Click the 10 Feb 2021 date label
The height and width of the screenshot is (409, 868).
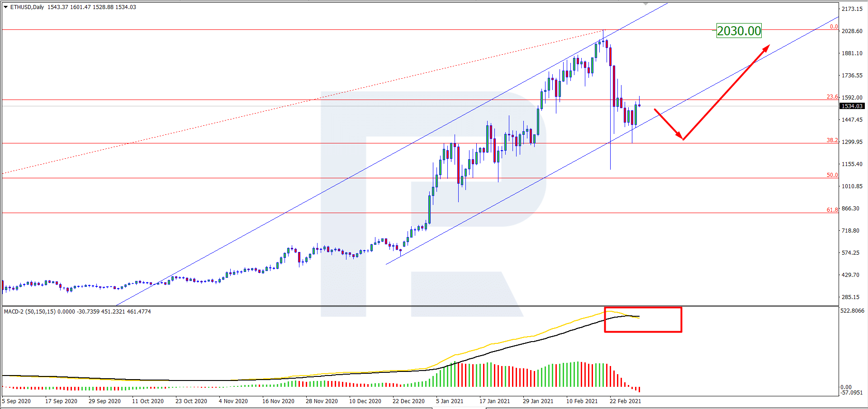[x=582, y=401]
